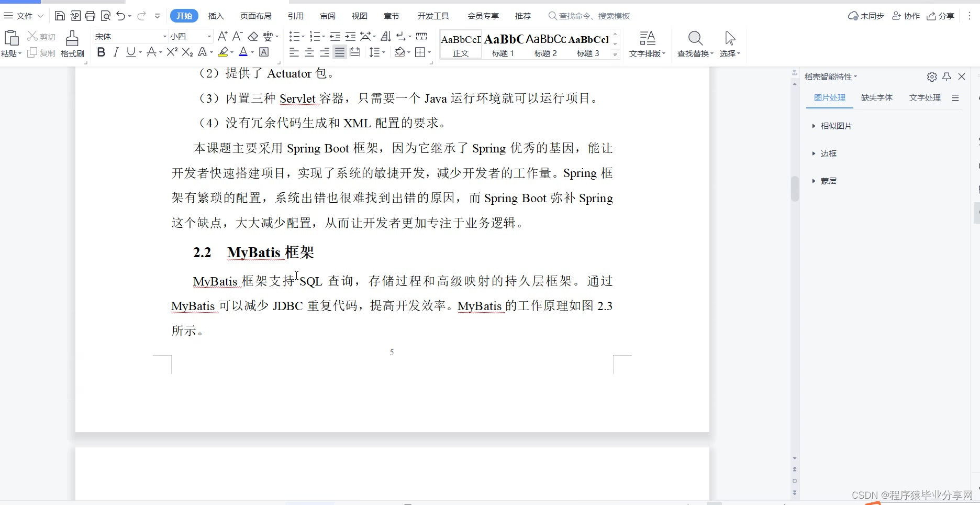Switch to 引用 ribbon tab
This screenshot has width=980, height=505.
coord(296,16)
